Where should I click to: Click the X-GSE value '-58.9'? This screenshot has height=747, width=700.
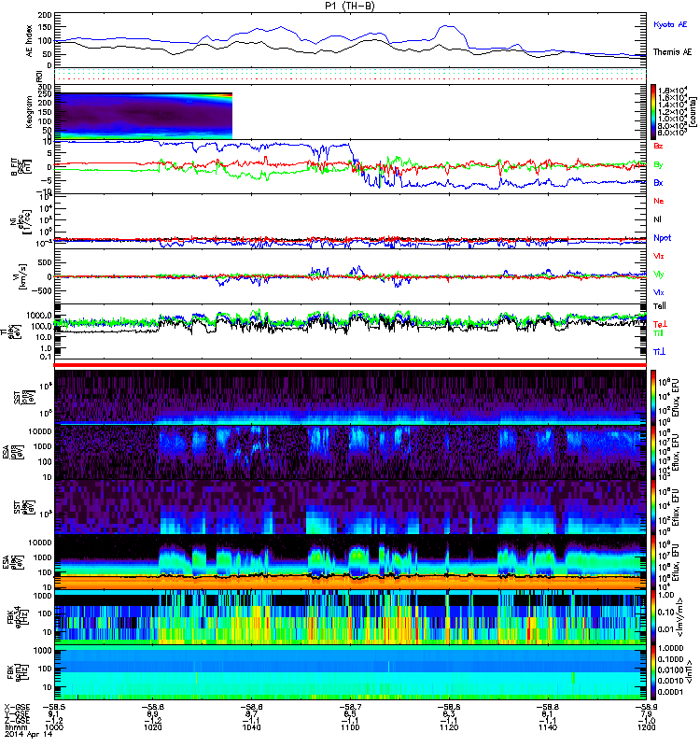pyautogui.click(x=646, y=708)
